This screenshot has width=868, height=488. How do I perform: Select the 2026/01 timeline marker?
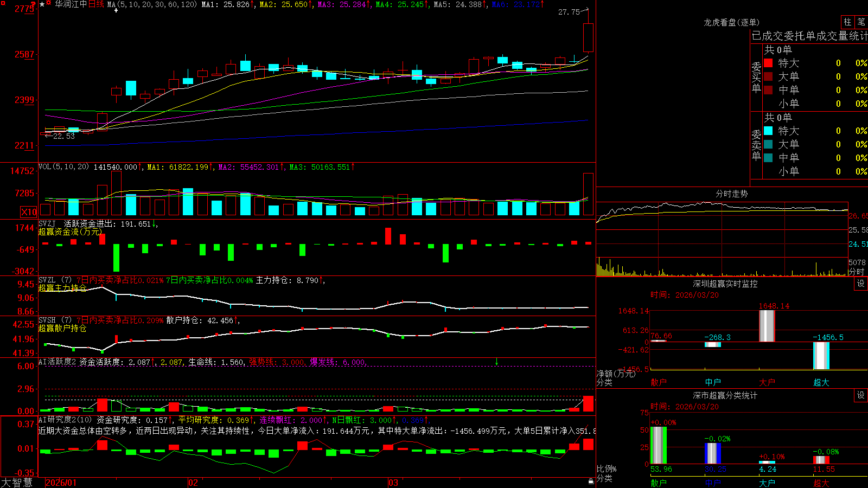61,483
